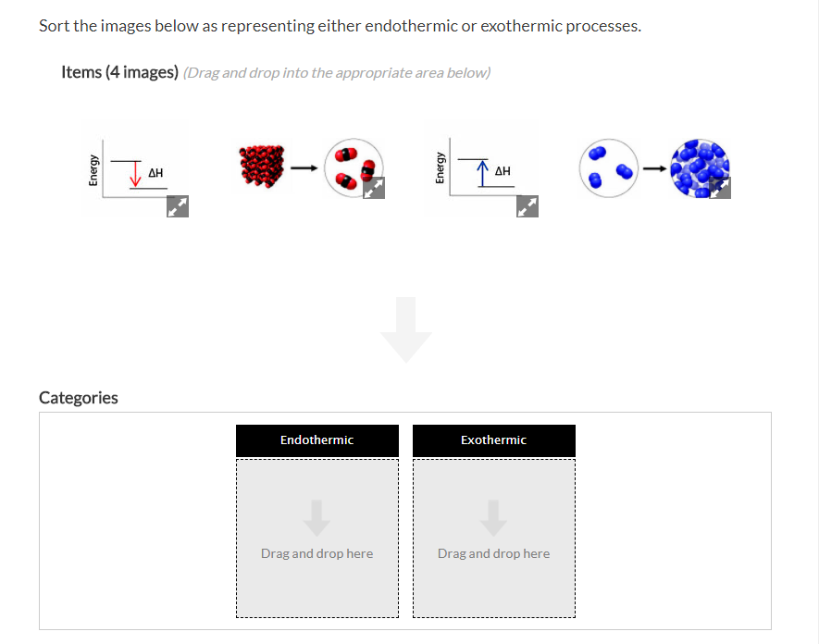Enlarge the red solid sublimation image
This screenshot has height=644, width=819.
(374, 186)
